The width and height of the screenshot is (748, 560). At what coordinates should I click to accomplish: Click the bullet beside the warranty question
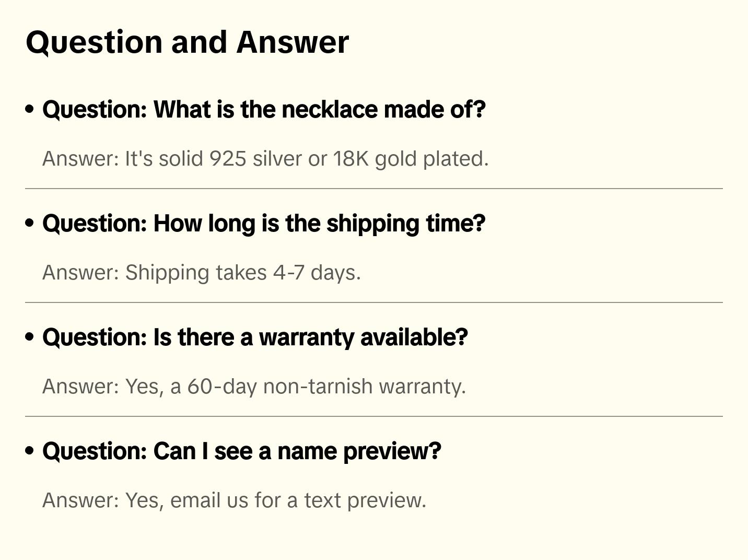[x=30, y=337]
